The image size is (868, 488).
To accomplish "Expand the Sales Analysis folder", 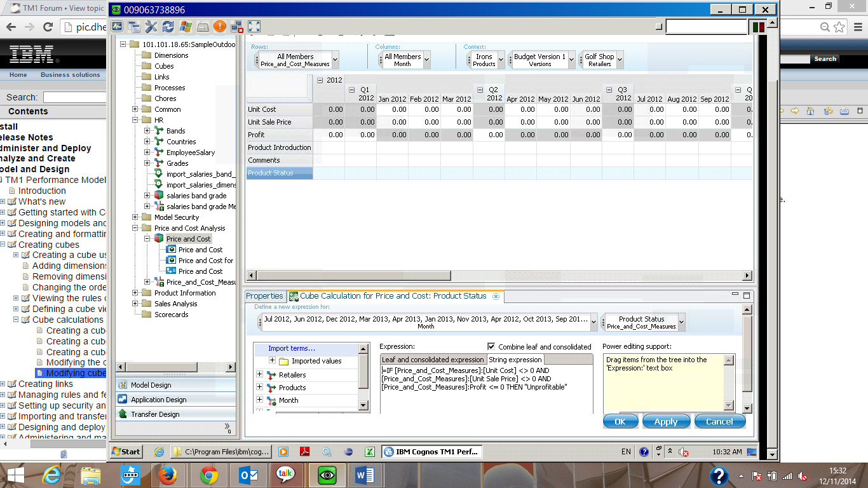I will point(135,304).
